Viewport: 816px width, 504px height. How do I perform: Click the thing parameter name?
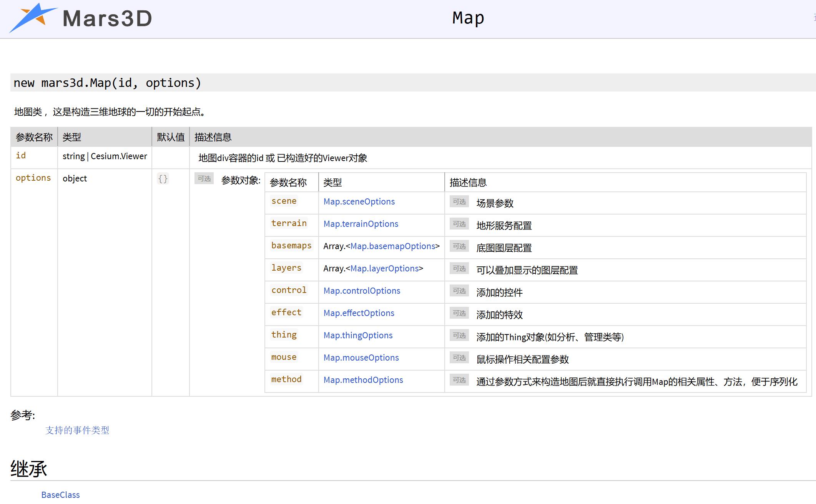(x=284, y=335)
